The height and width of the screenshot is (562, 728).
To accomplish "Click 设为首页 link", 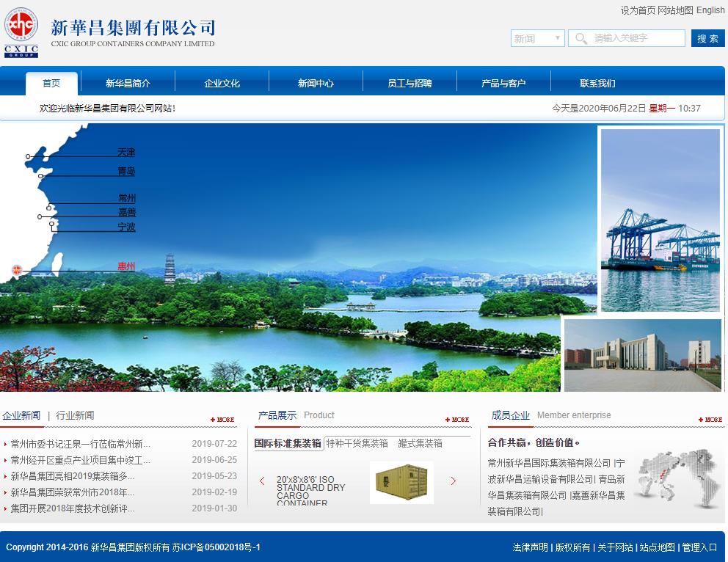I will [638, 10].
